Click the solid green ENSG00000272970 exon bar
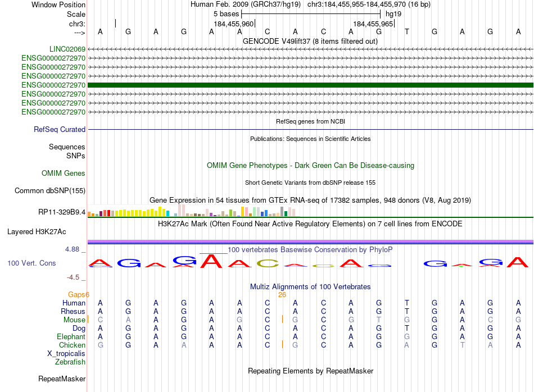 310,85
